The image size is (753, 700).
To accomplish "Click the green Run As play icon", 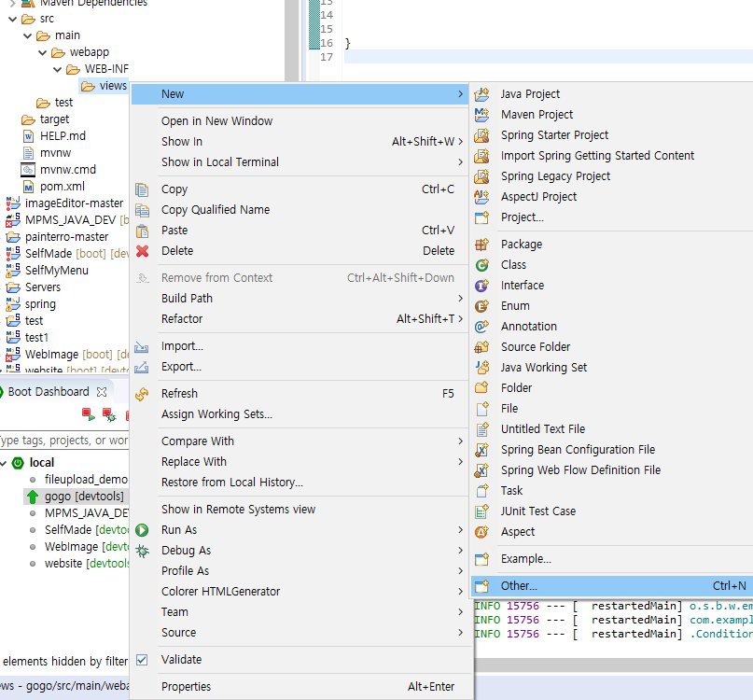I will coord(142,530).
